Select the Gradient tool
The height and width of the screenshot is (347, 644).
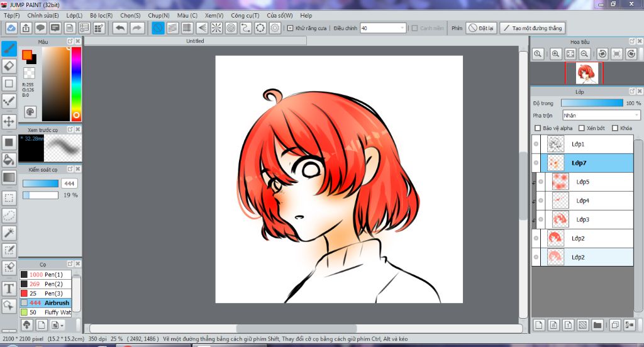point(9,177)
